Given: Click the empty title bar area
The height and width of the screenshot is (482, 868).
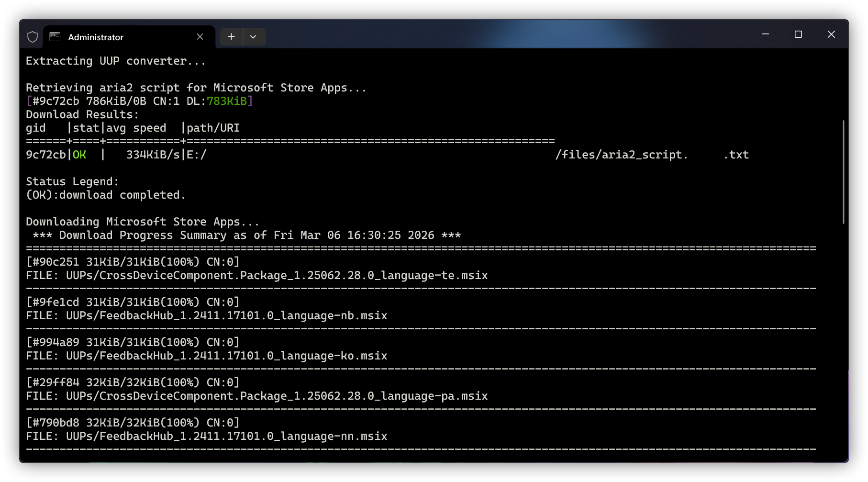Looking at the screenshot, I should click(x=479, y=34).
